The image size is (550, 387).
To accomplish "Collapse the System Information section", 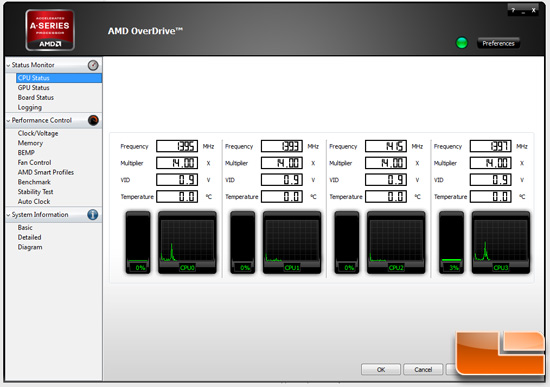I will tap(8, 215).
